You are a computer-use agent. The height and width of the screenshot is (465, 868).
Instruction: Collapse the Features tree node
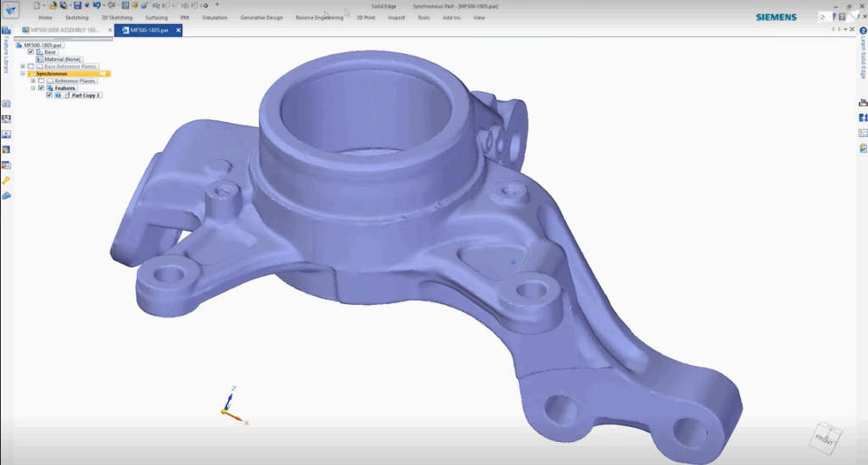coord(32,88)
